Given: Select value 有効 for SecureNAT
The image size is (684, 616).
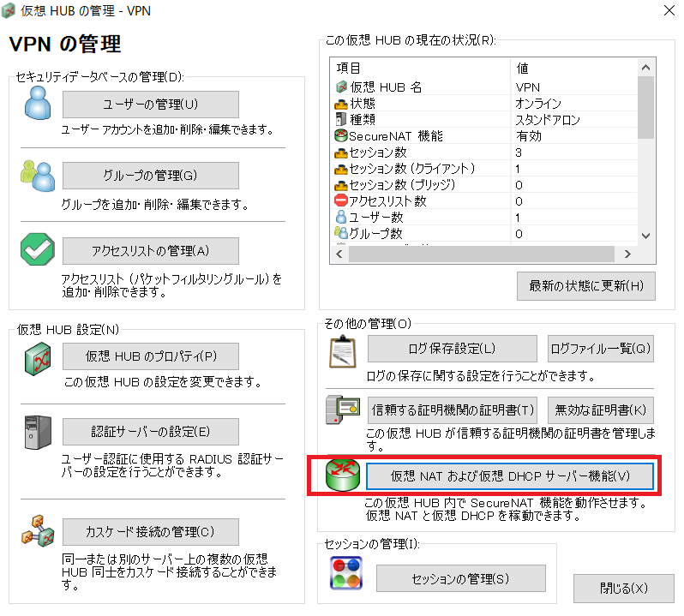Looking at the screenshot, I should [x=528, y=136].
